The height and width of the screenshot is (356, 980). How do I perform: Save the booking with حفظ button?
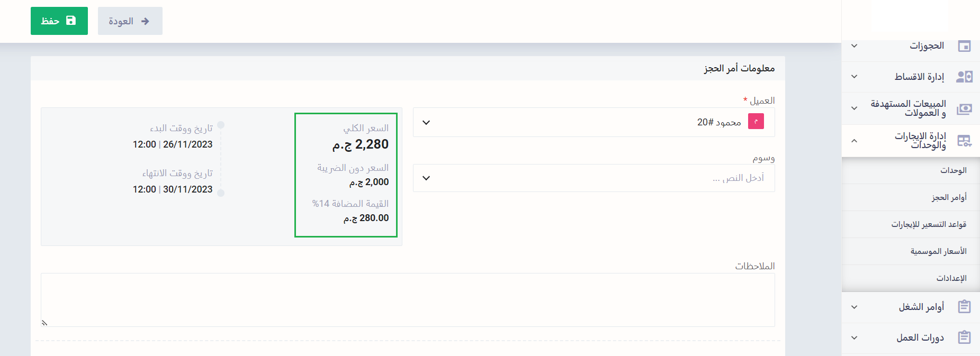pyautogui.click(x=59, y=21)
